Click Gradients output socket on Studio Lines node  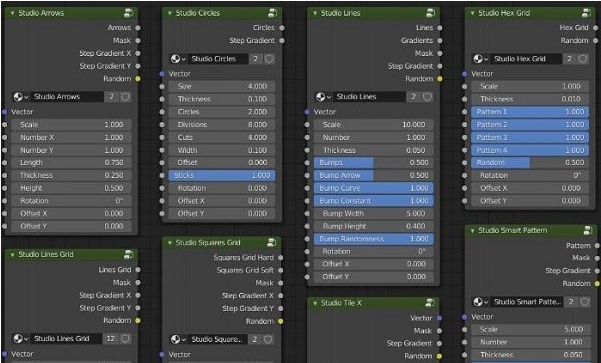click(x=440, y=40)
